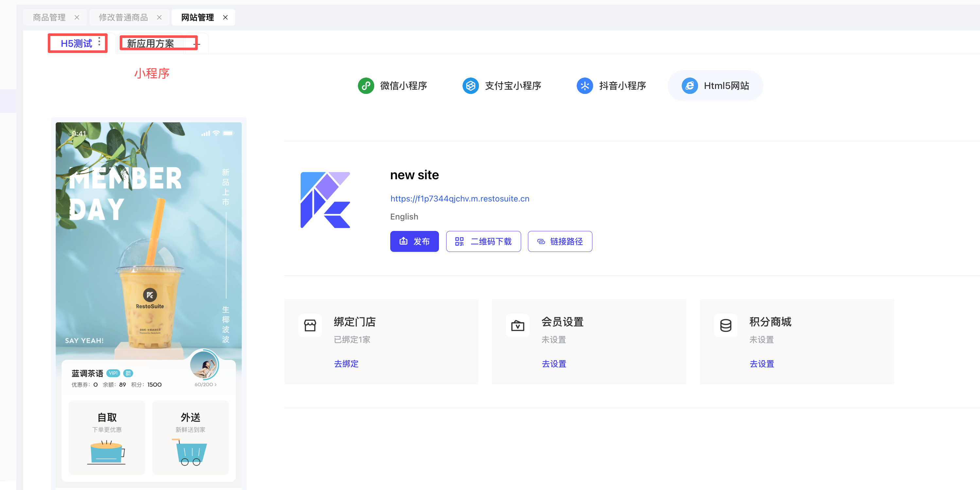Viewport: 980px width, 490px height.
Task: Click the new site logo image
Action: point(325,200)
